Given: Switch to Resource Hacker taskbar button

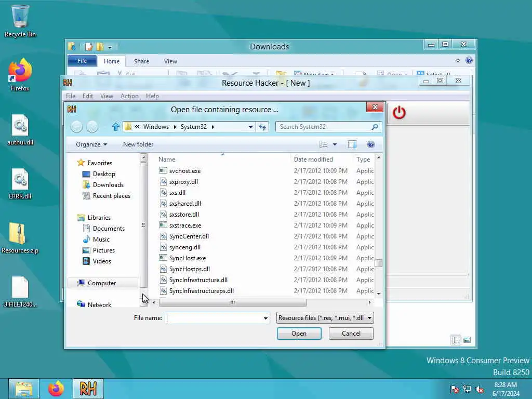Looking at the screenshot, I should pos(88,389).
